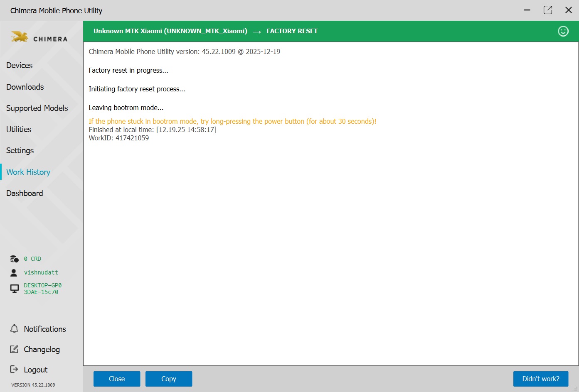Click the utility version line in log
579x392 pixels.
point(185,51)
